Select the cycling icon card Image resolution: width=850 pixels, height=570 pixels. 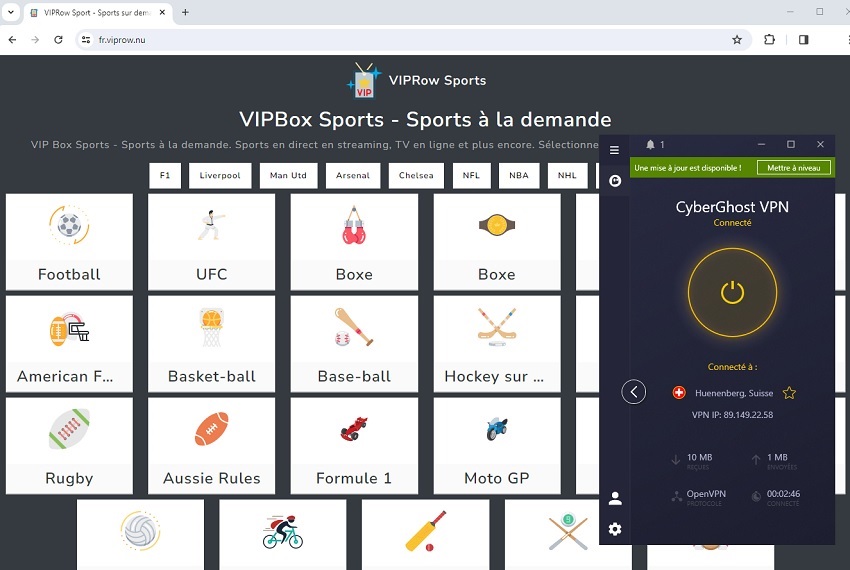click(x=282, y=535)
